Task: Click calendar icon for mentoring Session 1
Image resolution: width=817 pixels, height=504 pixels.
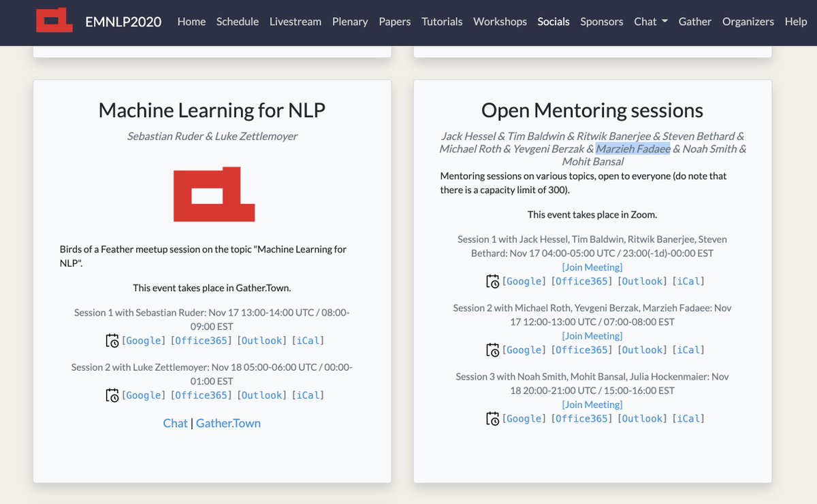Action: [x=492, y=281]
